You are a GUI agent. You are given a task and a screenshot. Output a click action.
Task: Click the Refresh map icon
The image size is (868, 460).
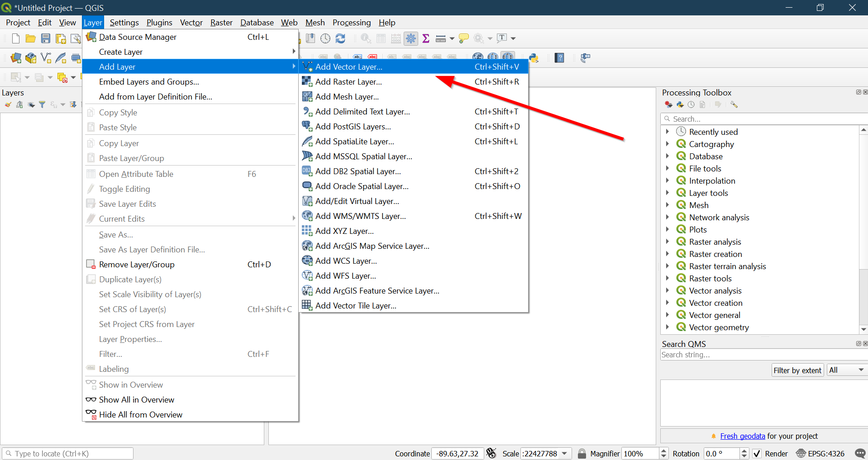[340, 38]
